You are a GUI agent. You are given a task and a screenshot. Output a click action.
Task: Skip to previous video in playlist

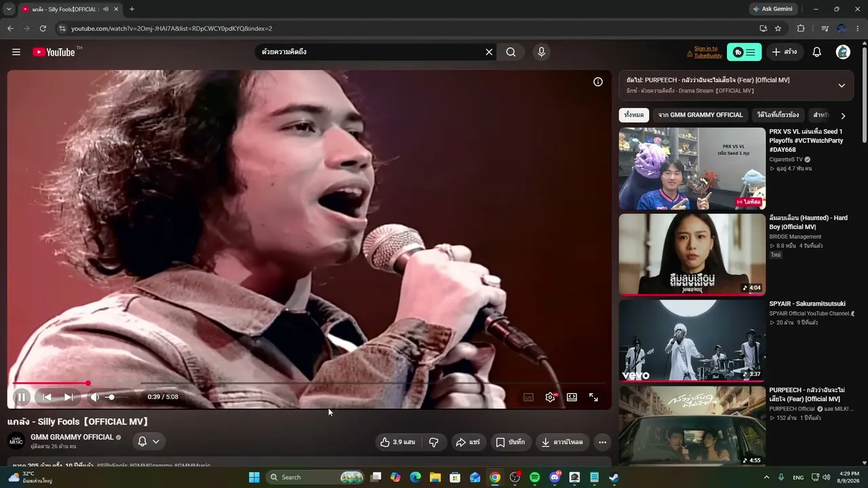click(47, 397)
